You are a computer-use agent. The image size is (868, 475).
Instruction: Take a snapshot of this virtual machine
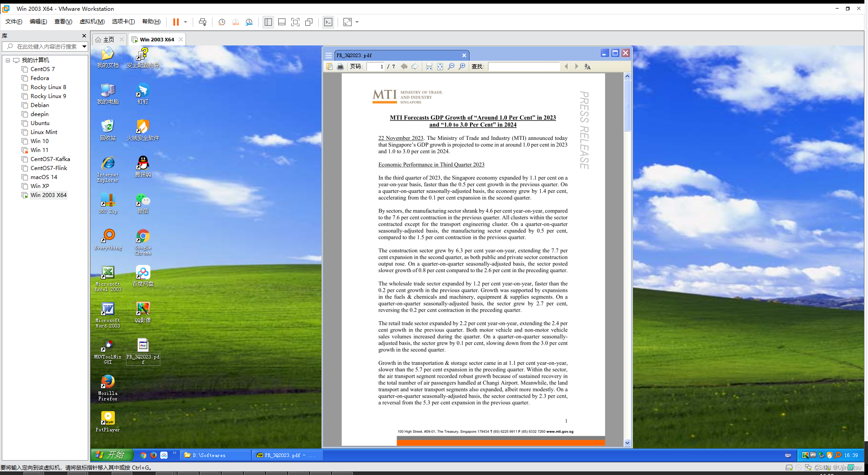[x=222, y=22]
